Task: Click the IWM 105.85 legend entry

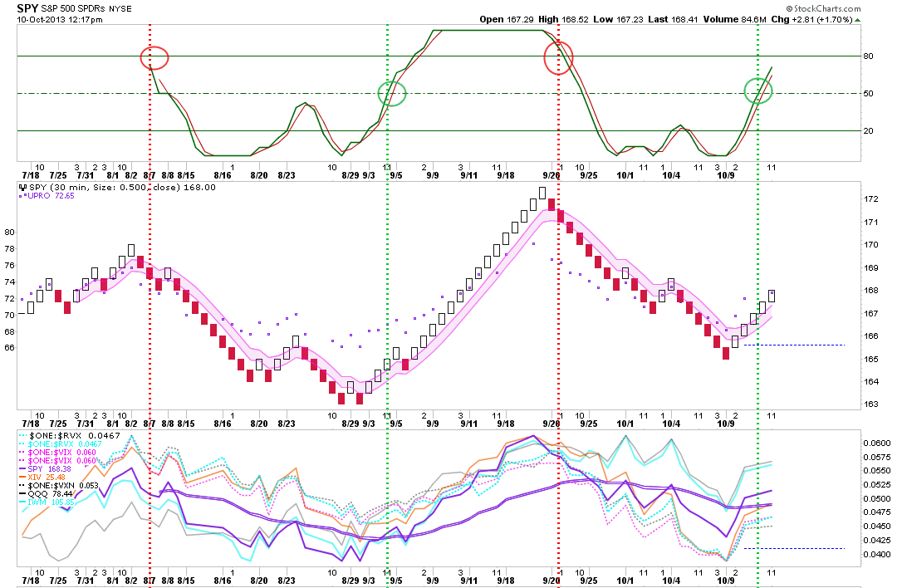Action: click(x=52, y=502)
